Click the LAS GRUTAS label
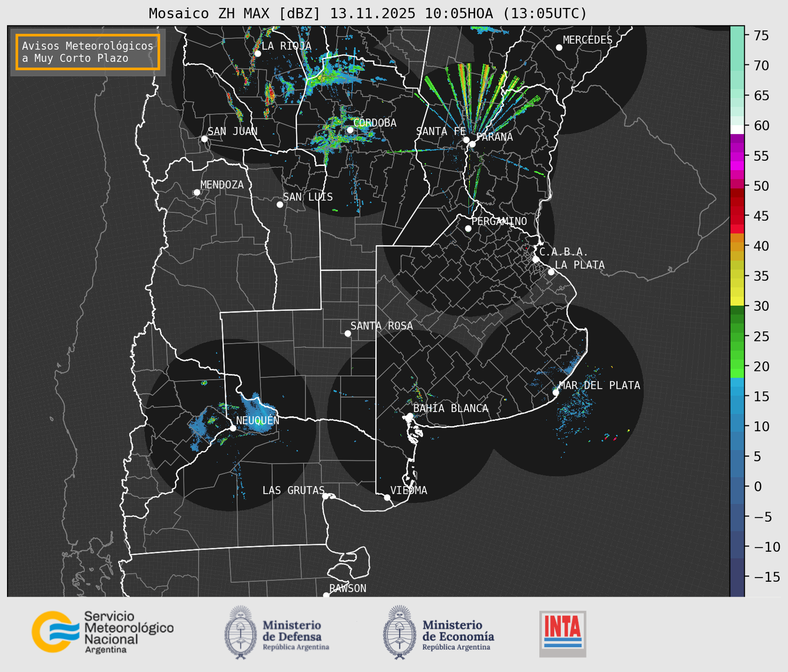This screenshot has width=788, height=672. tap(293, 490)
